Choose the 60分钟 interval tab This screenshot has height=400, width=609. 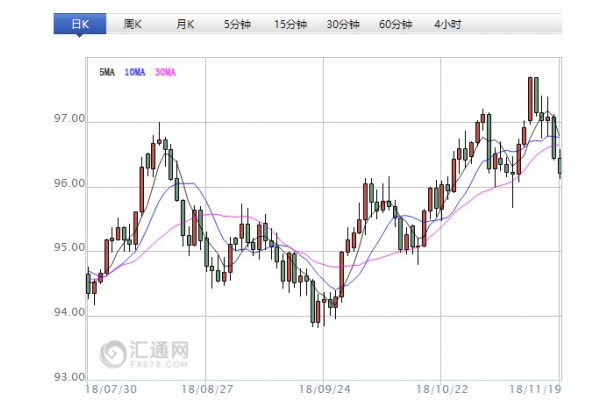tap(397, 22)
